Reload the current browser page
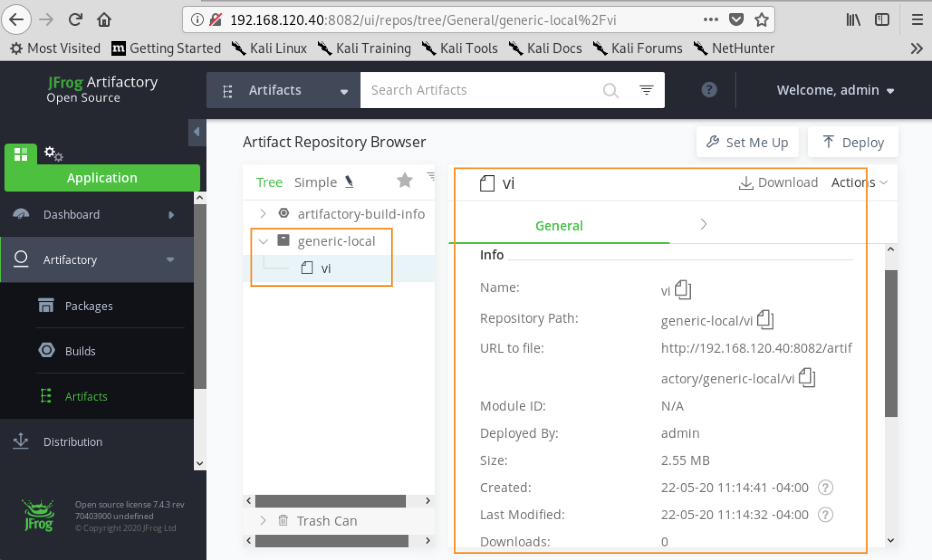Image resolution: width=932 pixels, height=560 pixels. pyautogui.click(x=75, y=20)
